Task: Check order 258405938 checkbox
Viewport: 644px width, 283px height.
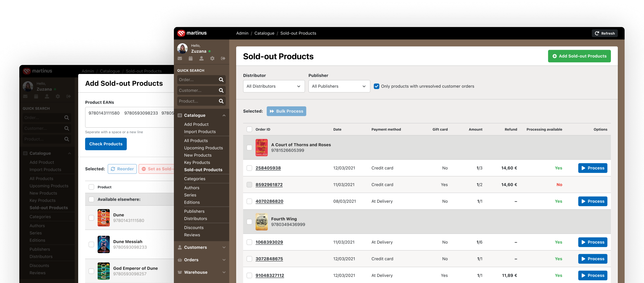Action: click(249, 168)
